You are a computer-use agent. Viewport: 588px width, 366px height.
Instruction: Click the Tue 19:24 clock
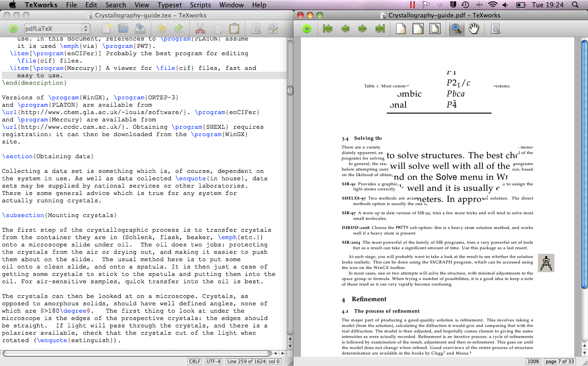point(547,5)
